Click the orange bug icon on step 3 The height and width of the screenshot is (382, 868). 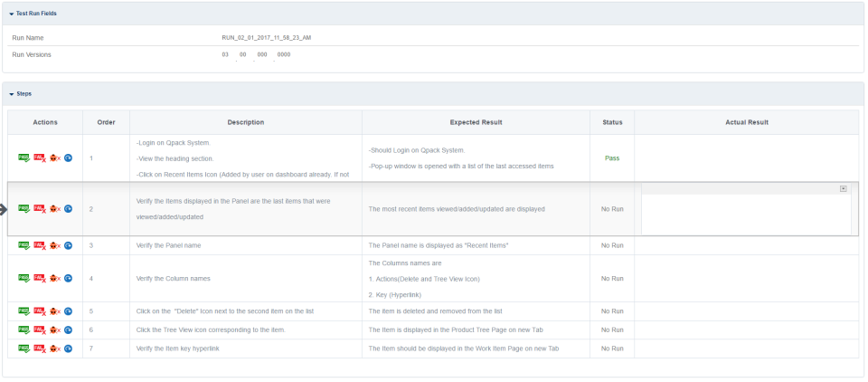click(54, 245)
